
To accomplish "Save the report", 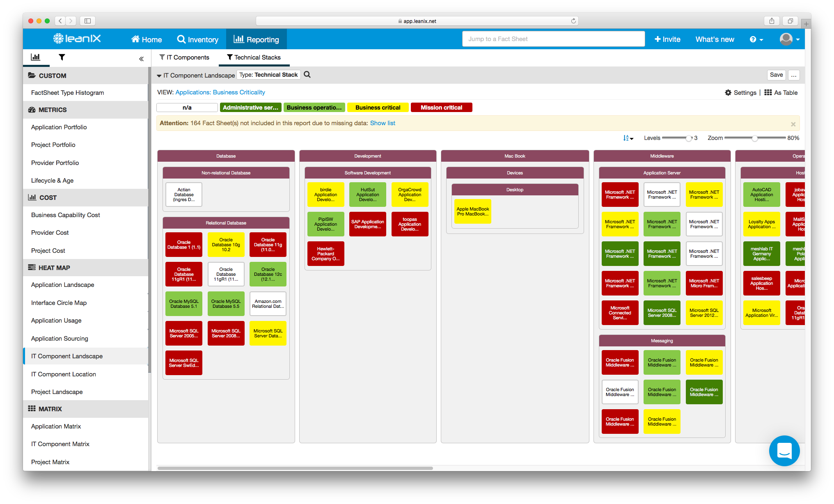I will [776, 75].
